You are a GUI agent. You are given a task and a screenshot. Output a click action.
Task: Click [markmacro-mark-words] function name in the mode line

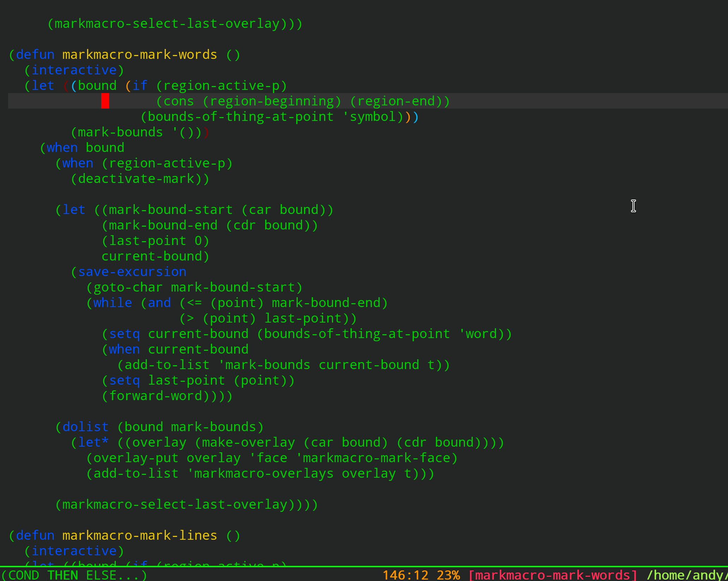tap(553, 575)
